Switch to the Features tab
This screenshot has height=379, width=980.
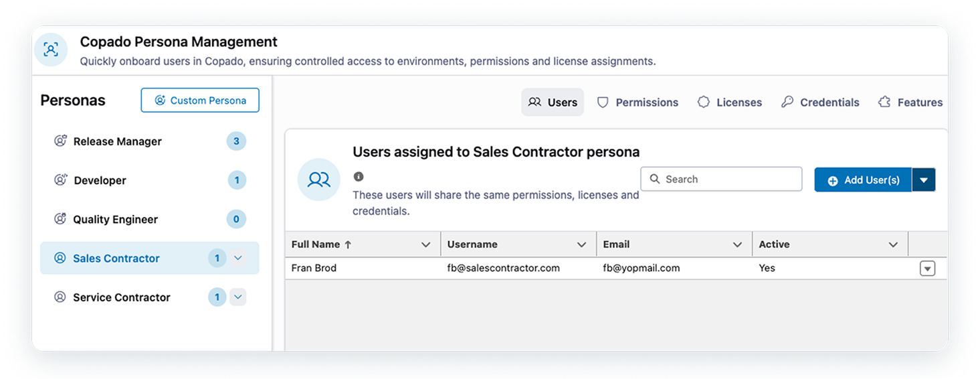tap(910, 102)
